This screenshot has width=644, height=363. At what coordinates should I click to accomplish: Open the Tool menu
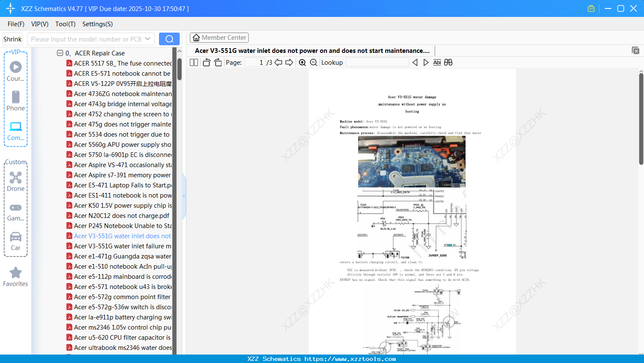66,24
